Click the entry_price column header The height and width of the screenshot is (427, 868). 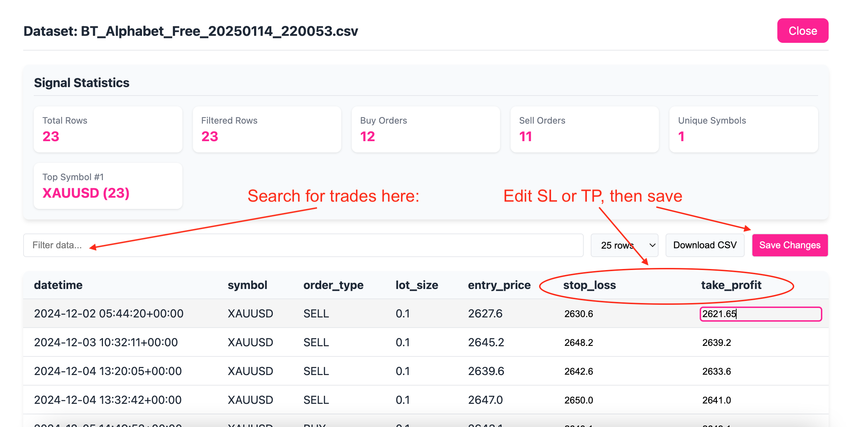tap(499, 285)
